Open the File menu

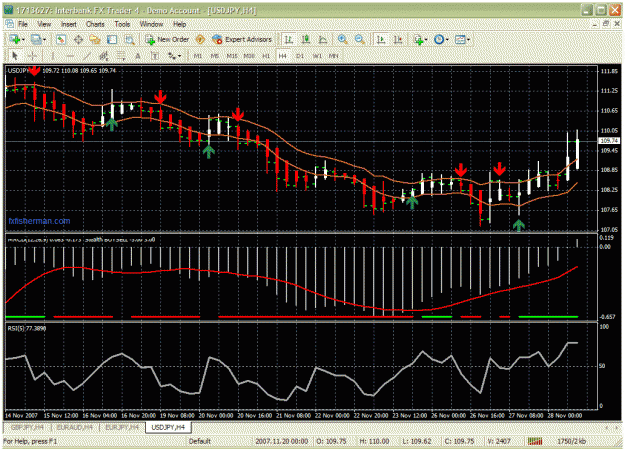[23, 24]
